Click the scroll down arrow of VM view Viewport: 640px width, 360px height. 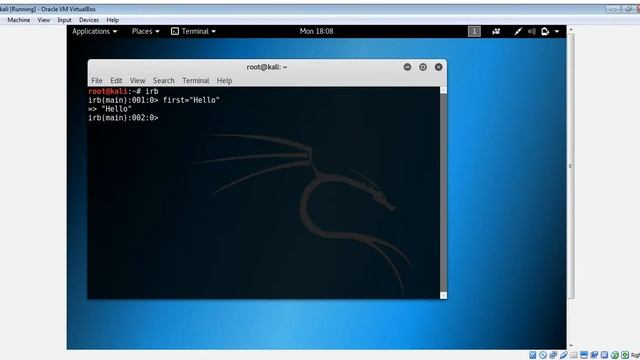571,345
